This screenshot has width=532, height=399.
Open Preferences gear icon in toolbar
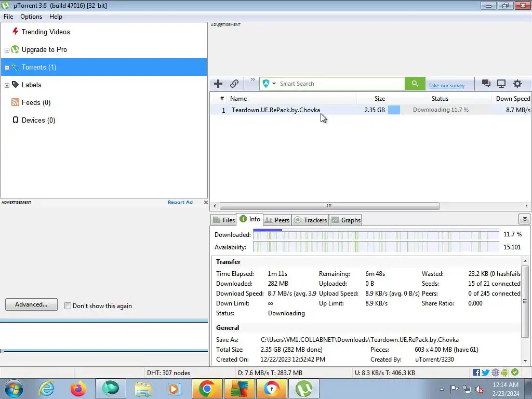pyautogui.click(x=517, y=84)
